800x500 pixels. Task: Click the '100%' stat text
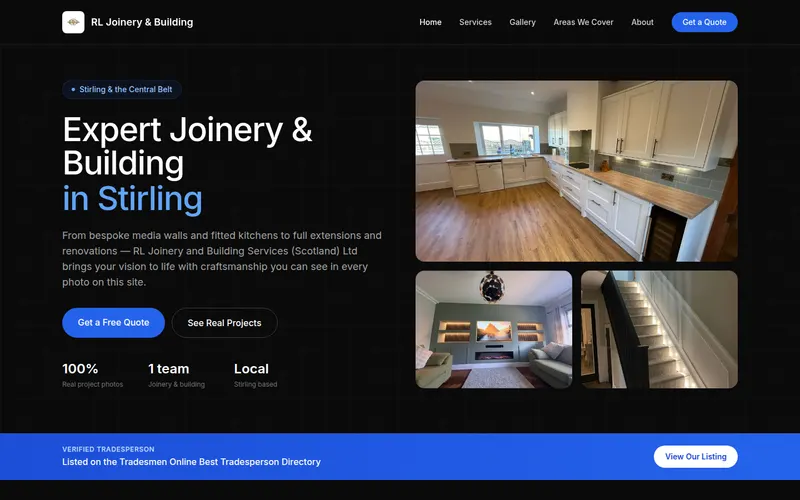pyautogui.click(x=80, y=368)
